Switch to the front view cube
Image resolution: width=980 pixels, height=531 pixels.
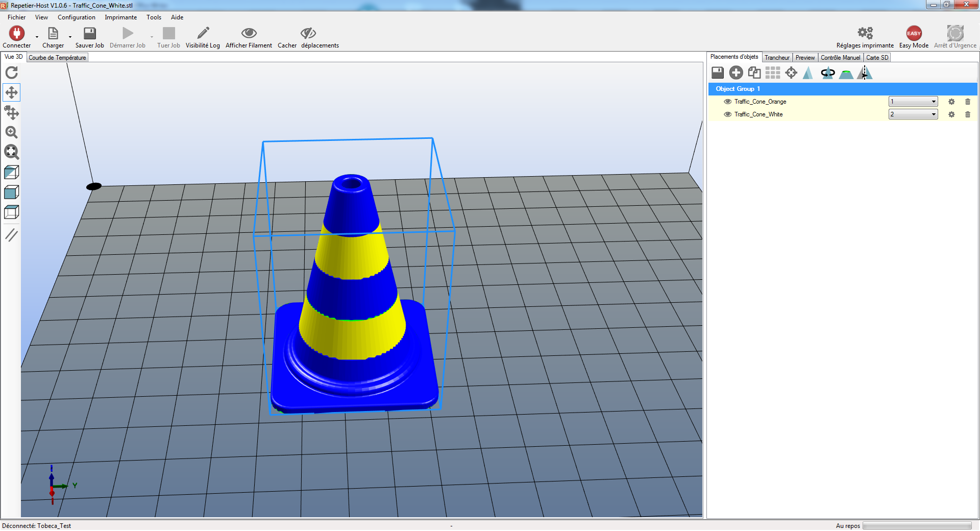(x=11, y=192)
